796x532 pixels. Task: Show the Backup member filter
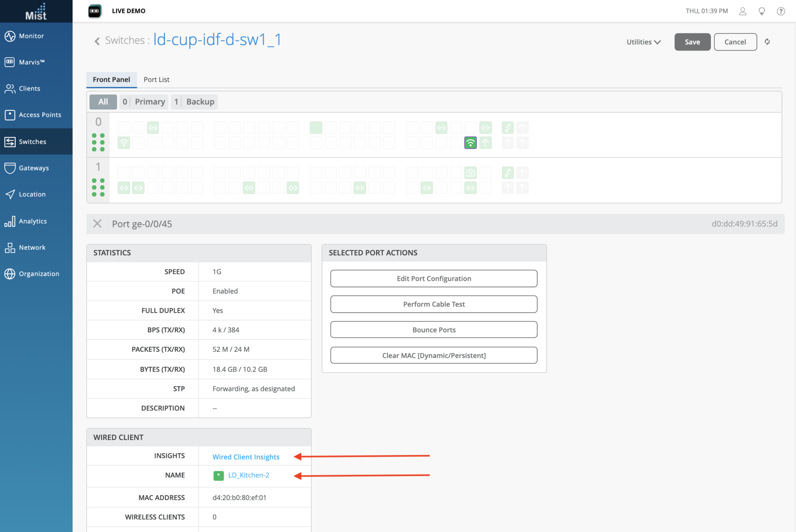coord(194,102)
